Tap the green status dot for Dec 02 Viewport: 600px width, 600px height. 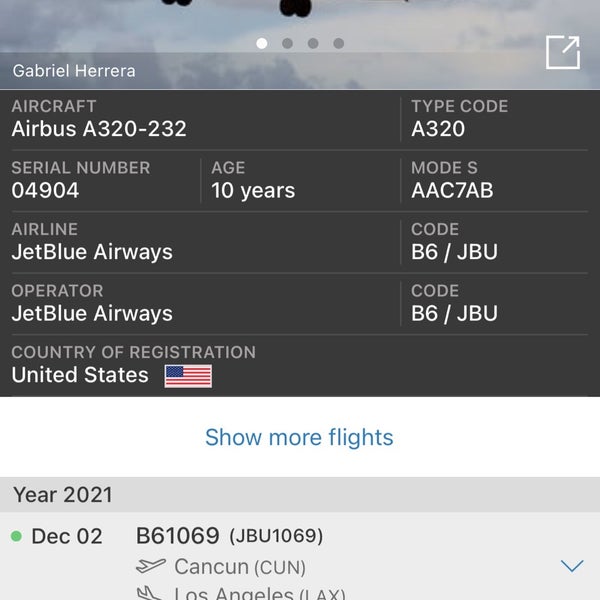[x=16, y=537]
